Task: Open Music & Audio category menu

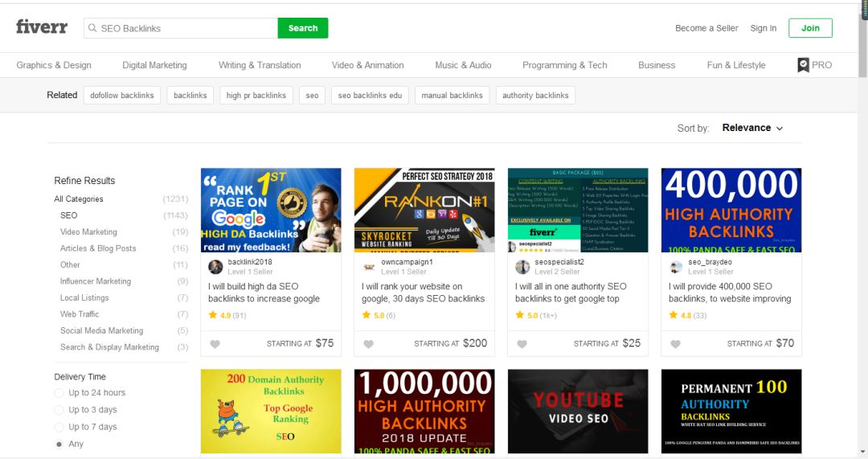Action: [x=463, y=65]
